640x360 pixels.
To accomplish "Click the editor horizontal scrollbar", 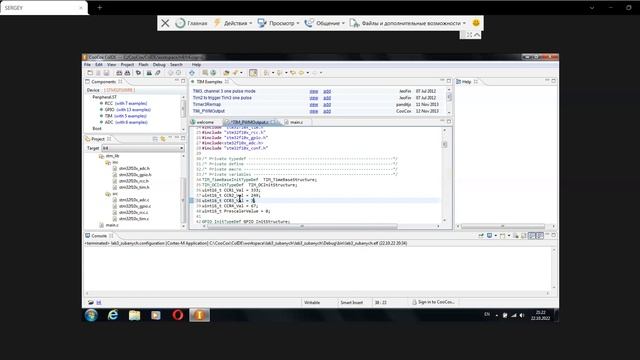I will pos(302,226).
